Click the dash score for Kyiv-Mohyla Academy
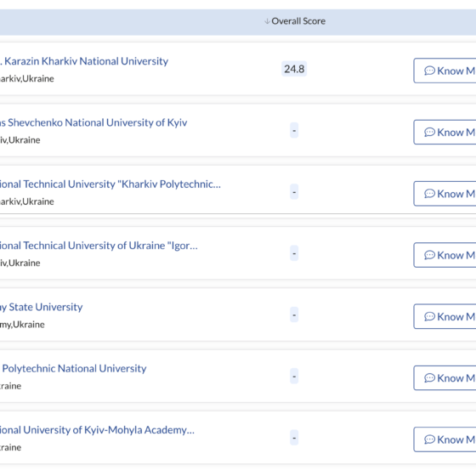The width and height of the screenshot is (476, 476). click(x=294, y=438)
